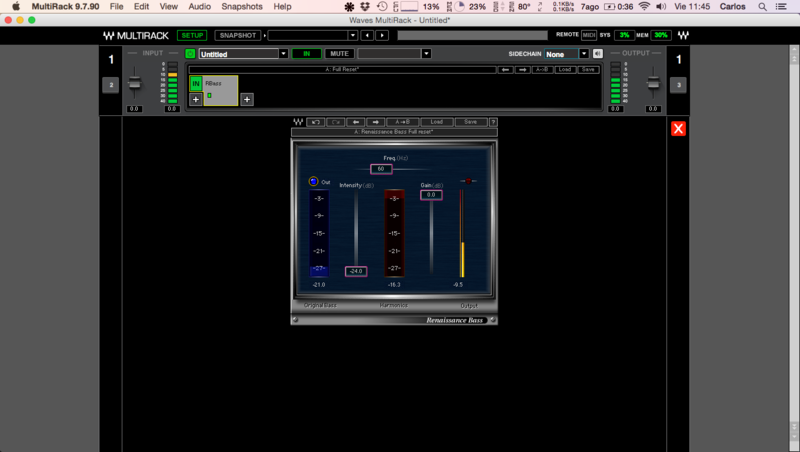This screenshot has height=452, width=800.
Task: Click the Freq value field showing 60
Action: click(381, 169)
